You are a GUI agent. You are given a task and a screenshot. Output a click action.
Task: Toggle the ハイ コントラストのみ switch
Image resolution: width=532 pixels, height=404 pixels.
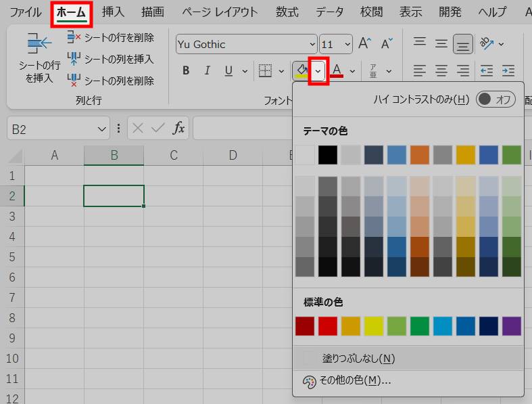[x=495, y=99]
